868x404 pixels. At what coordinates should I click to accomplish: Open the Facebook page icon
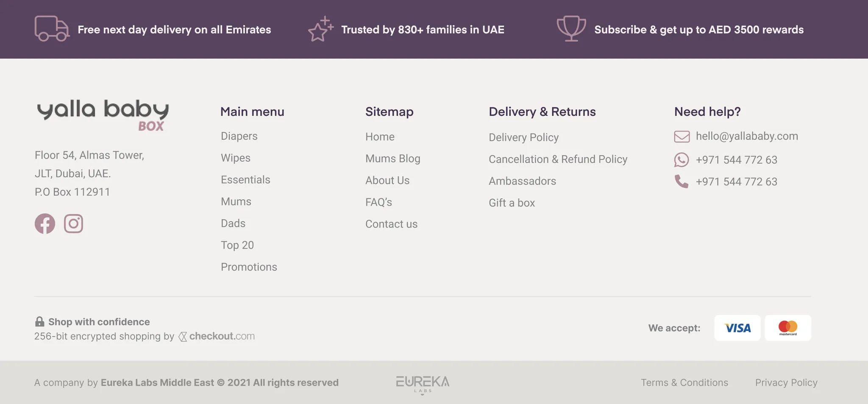[x=45, y=223]
